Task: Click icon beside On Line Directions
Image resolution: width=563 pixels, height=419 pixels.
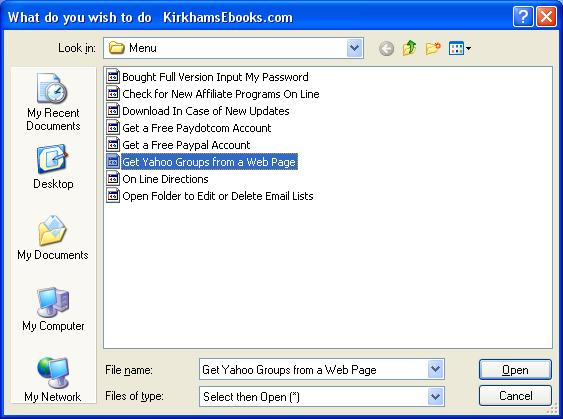Action: pos(113,178)
